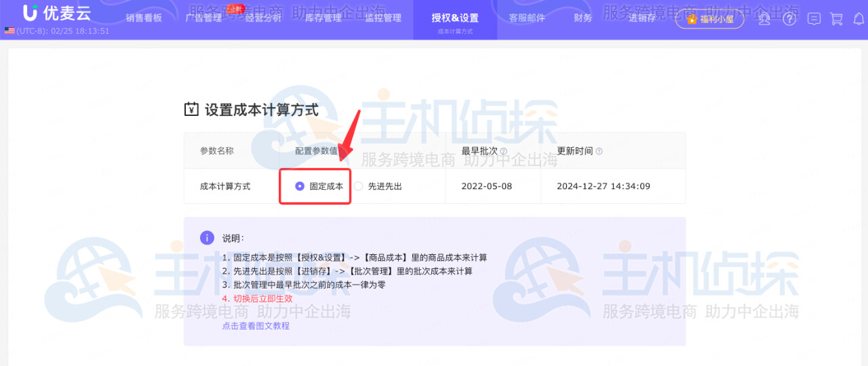
Task: Open the 财务 menu
Action: [x=583, y=18]
